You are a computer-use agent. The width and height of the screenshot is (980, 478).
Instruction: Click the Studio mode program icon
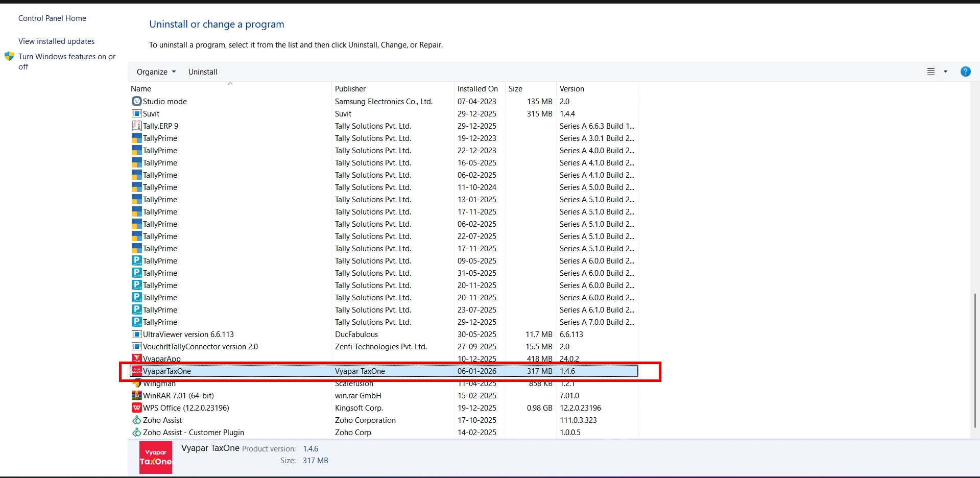coord(136,101)
